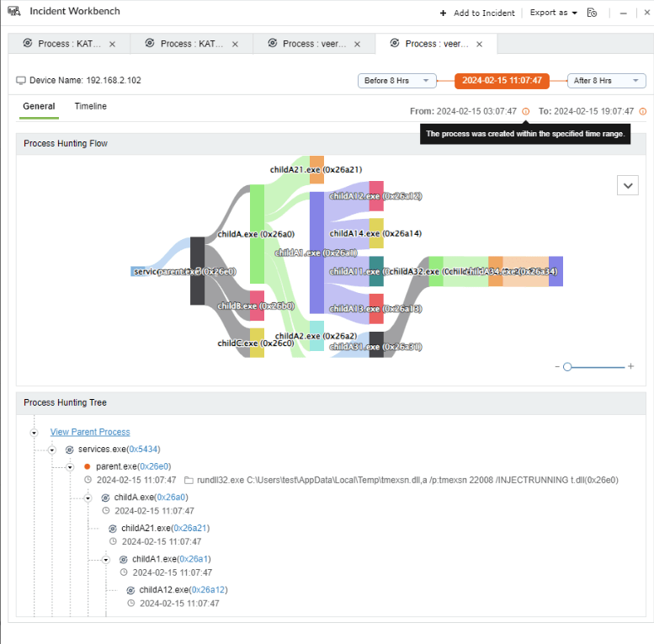The image size is (654, 644).
Task: Click the clock icon under childA1.exe
Action: point(124,572)
